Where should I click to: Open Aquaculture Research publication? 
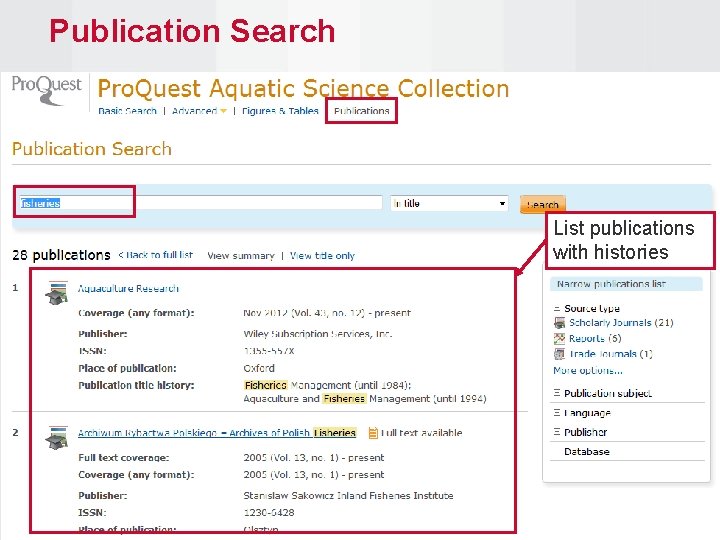click(x=128, y=288)
